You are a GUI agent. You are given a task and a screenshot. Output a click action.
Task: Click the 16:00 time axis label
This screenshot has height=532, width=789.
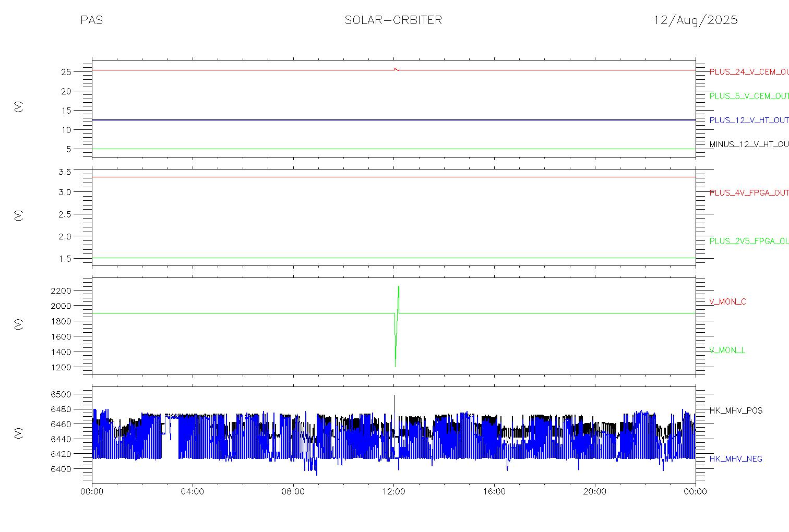pyautogui.click(x=494, y=492)
